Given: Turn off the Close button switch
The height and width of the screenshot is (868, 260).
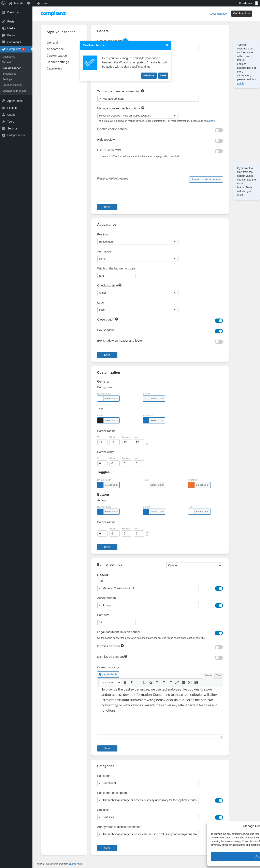Looking at the screenshot, I should (x=219, y=321).
